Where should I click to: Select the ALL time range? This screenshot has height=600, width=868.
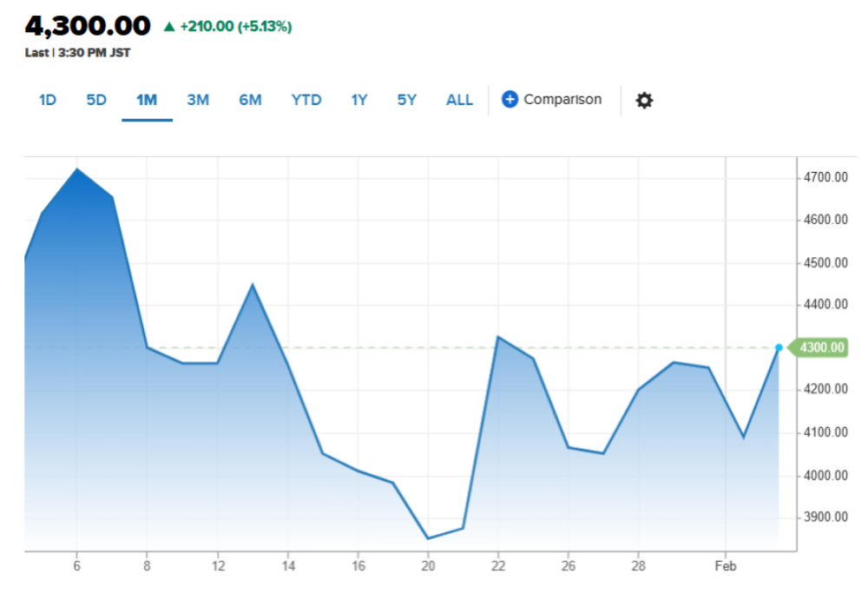[459, 100]
